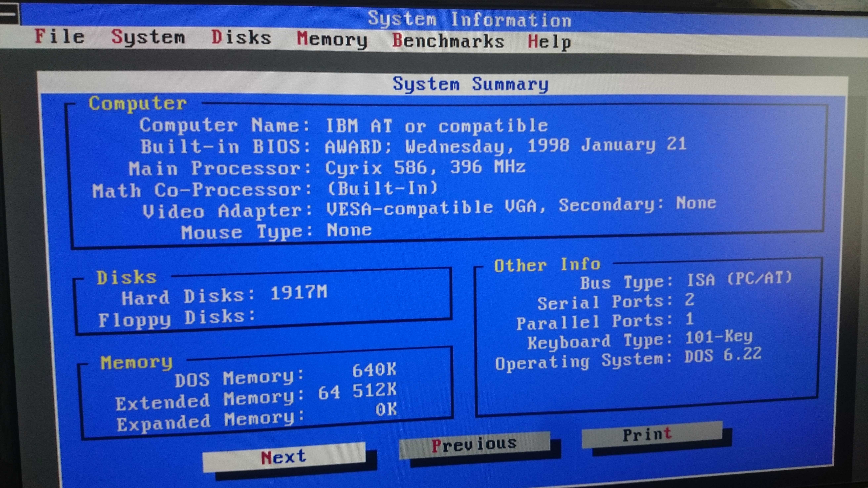Select the 'Keyboard Type:' label

(600, 342)
